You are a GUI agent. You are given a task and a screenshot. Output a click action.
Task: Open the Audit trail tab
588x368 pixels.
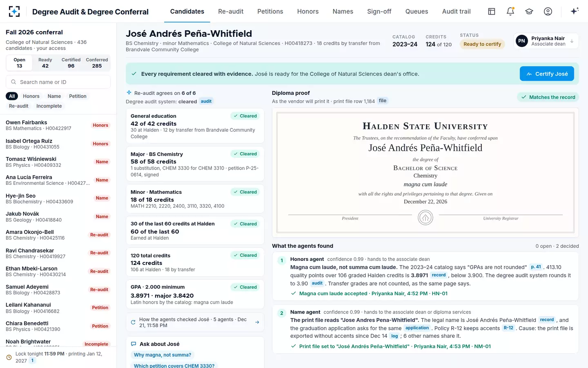(x=457, y=11)
